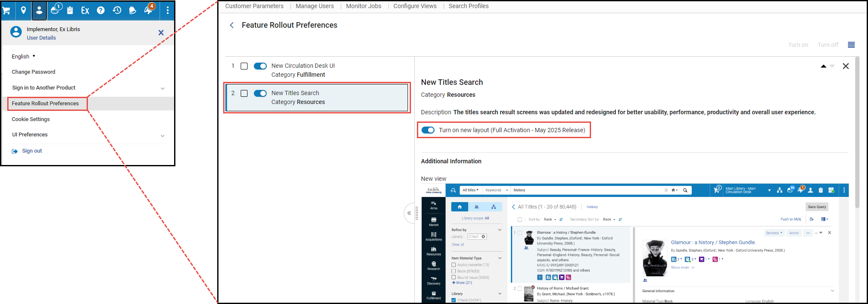Open the New view preview screenshot image

(x=635, y=243)
